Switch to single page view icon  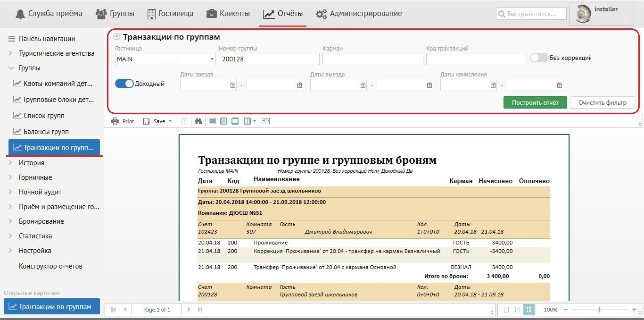(x=223, y=121)
